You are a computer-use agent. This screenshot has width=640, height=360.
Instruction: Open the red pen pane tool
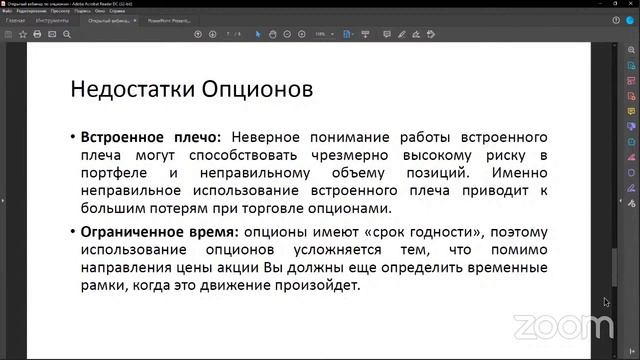coord(631,157)
